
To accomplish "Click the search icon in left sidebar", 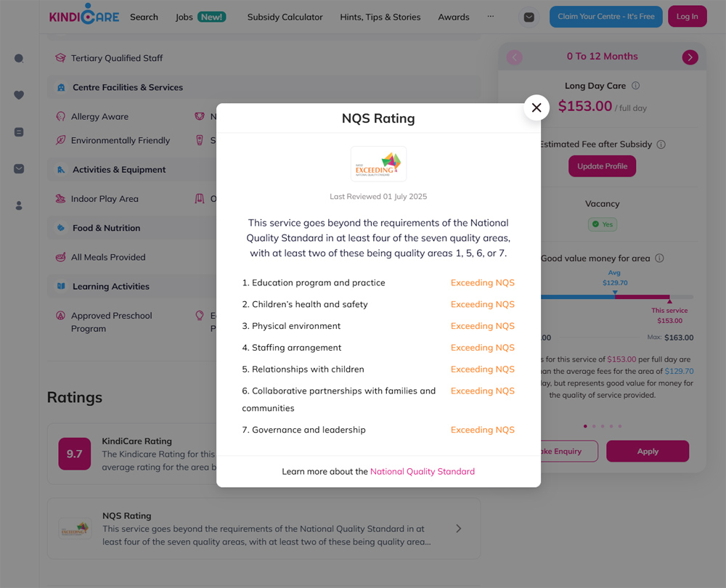I will tap(19, 59).
